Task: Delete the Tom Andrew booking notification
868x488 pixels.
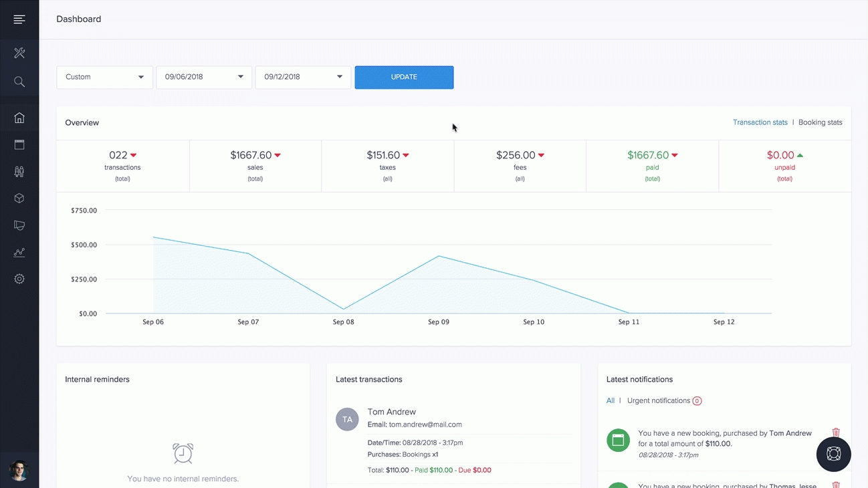Action: (836, 433)
